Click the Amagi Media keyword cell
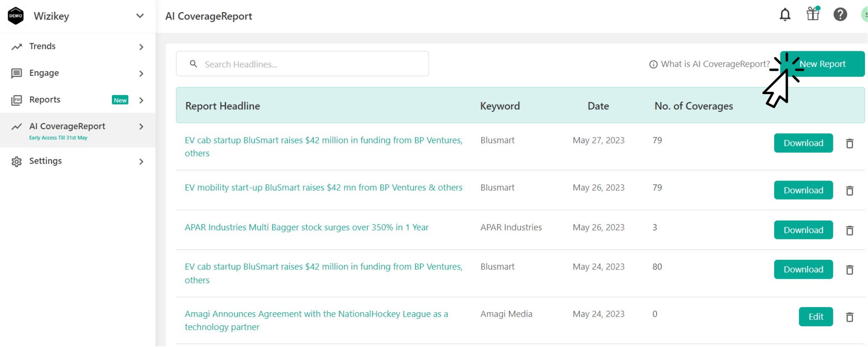 506,314
